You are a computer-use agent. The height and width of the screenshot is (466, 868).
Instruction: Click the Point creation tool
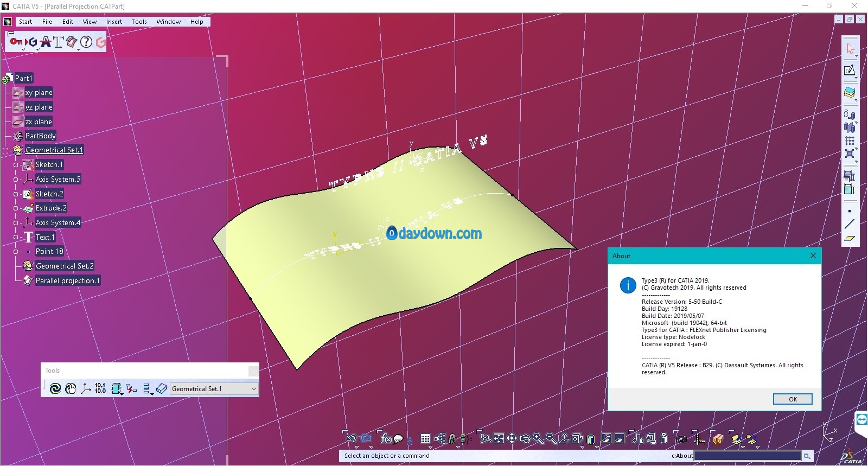click(850, 211)
